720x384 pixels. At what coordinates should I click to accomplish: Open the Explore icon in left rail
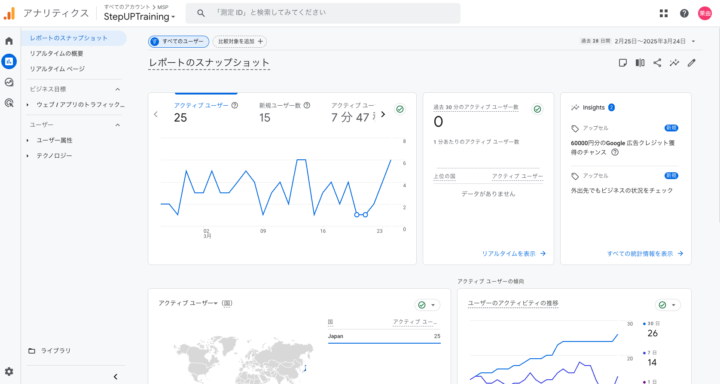tap(9, 82)
